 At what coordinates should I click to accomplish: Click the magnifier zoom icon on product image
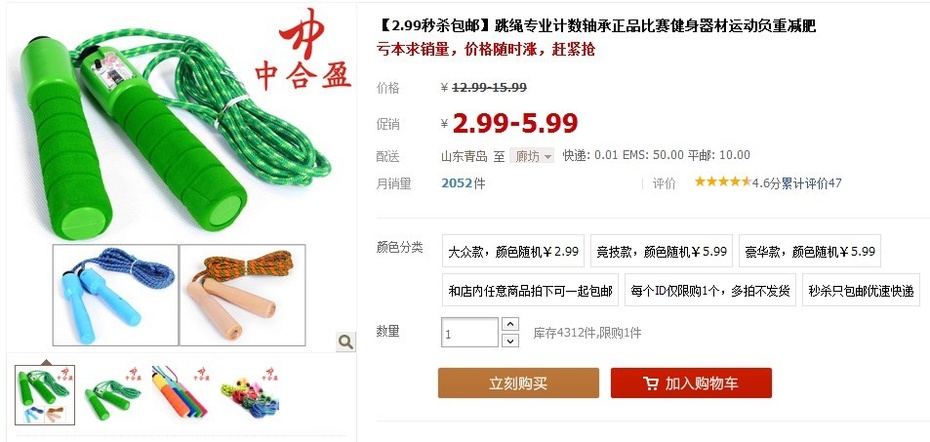pyautogui.click(x=345, y=342)
